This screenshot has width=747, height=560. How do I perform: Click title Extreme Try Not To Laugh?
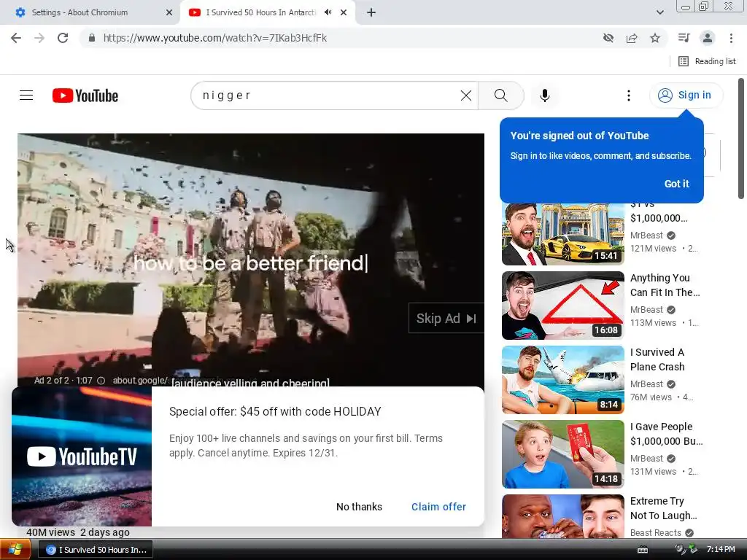664,508
